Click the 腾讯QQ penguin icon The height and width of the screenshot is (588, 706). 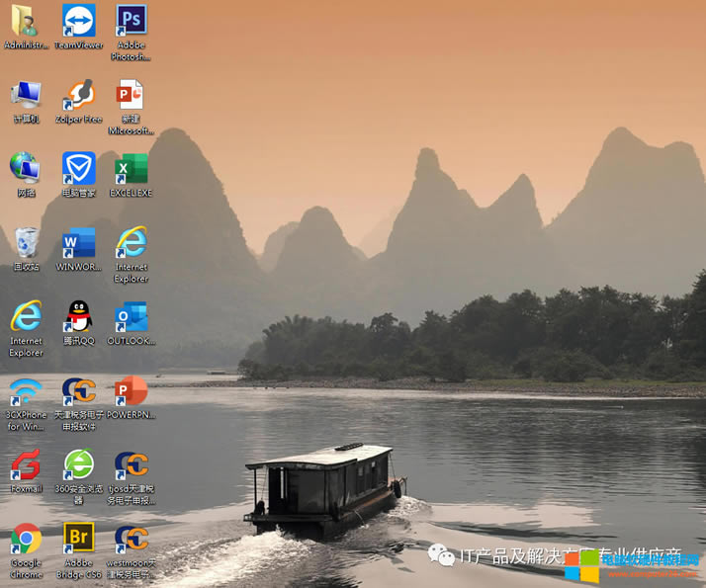coord(78,316)
